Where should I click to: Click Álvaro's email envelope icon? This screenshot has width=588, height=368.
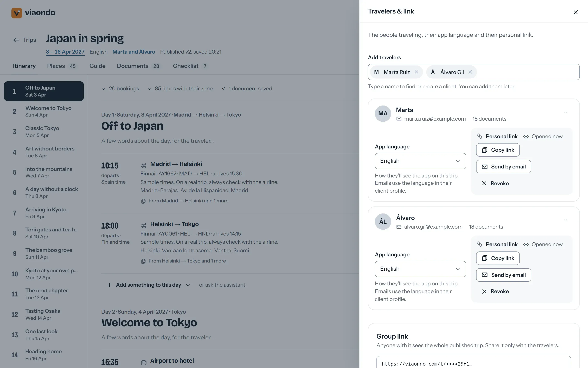pos(399,227)
